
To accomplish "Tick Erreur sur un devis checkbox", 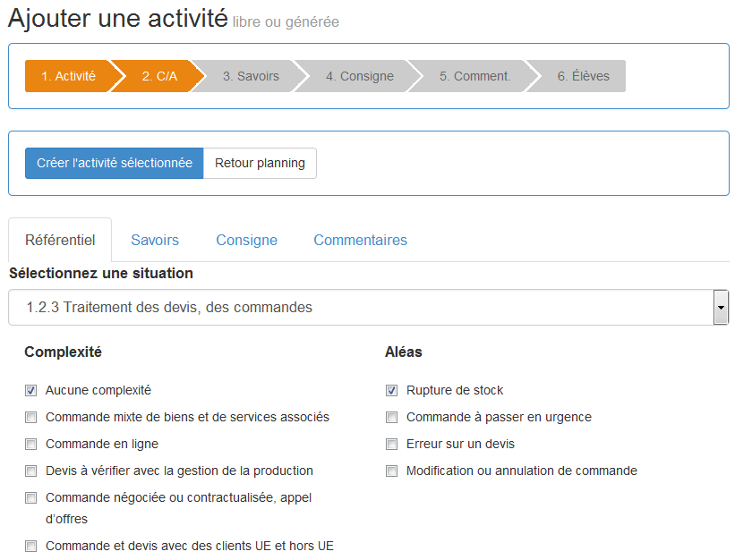I will click(x=392, y=444).
